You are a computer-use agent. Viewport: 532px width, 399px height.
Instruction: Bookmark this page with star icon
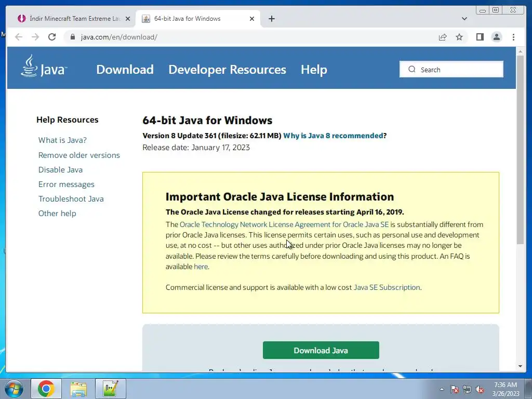point(459,37)
